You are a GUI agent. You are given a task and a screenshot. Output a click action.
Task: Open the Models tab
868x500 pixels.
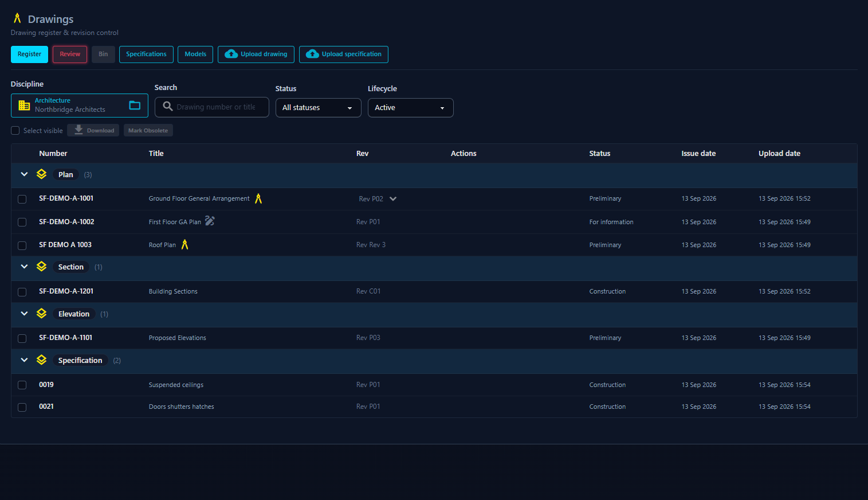pyautogui.click(x=195, y=54)
